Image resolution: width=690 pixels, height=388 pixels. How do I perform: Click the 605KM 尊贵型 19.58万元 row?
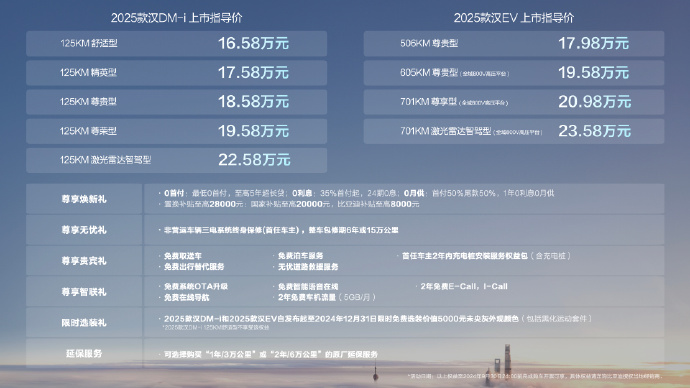514,73
